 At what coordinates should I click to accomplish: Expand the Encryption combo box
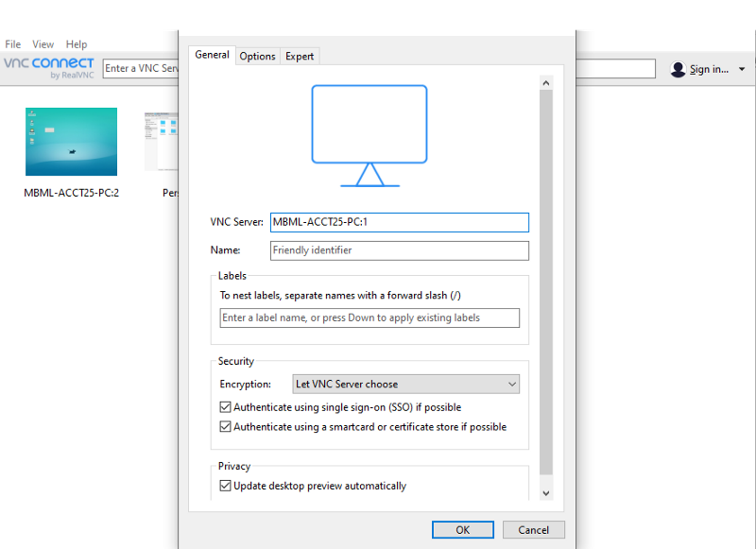(x=406, y=385)
